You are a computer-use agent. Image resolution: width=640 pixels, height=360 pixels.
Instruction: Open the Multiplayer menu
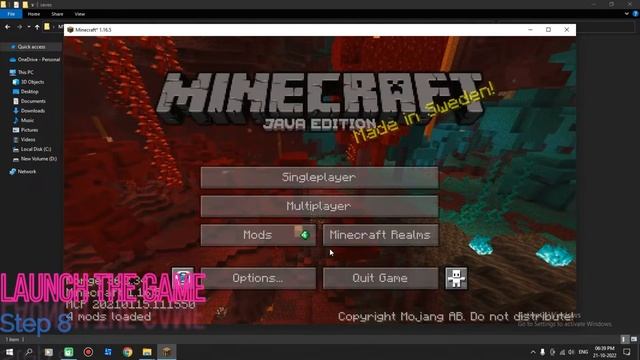tap(319, 206)
